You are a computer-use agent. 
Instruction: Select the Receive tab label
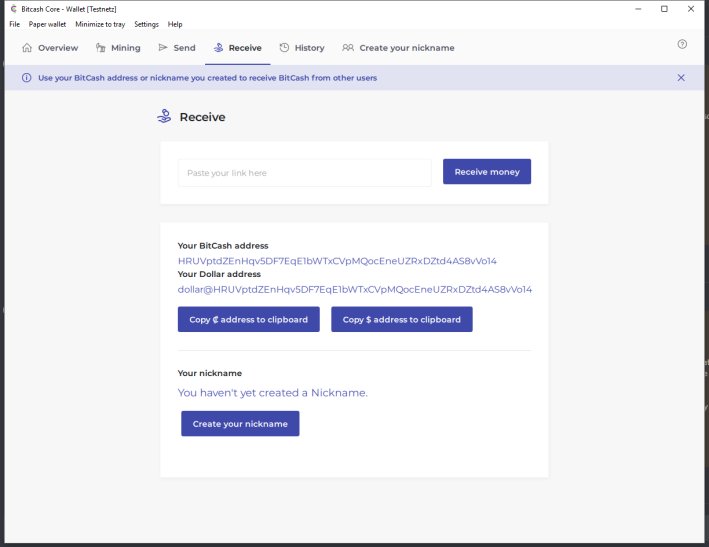pyautogui.click(x=245, y=48)
